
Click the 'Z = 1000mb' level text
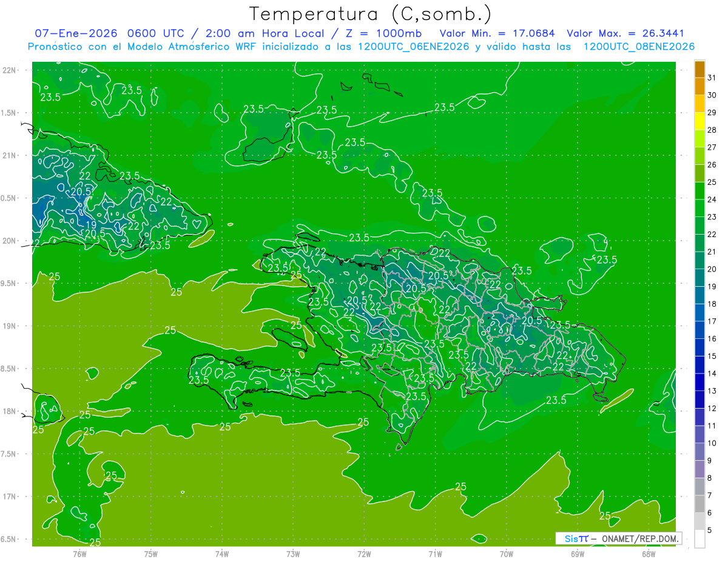384,34
